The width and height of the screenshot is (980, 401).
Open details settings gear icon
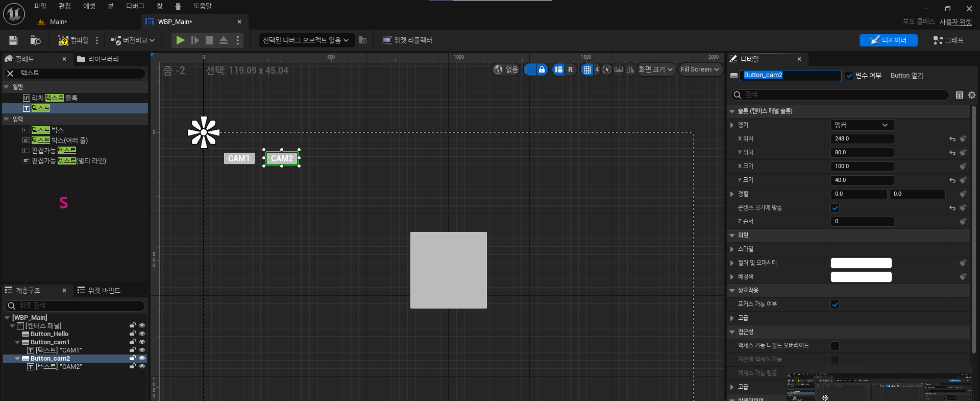[971, 95]
